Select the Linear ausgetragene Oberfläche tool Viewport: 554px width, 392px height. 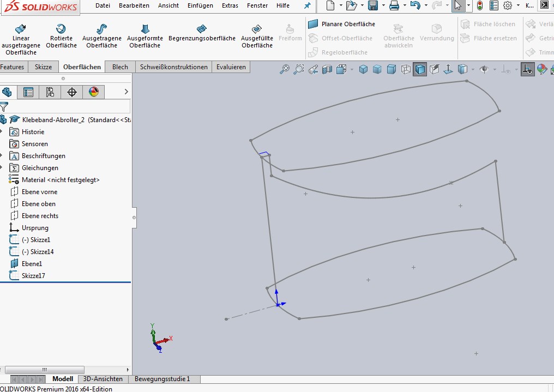[21, 40]
